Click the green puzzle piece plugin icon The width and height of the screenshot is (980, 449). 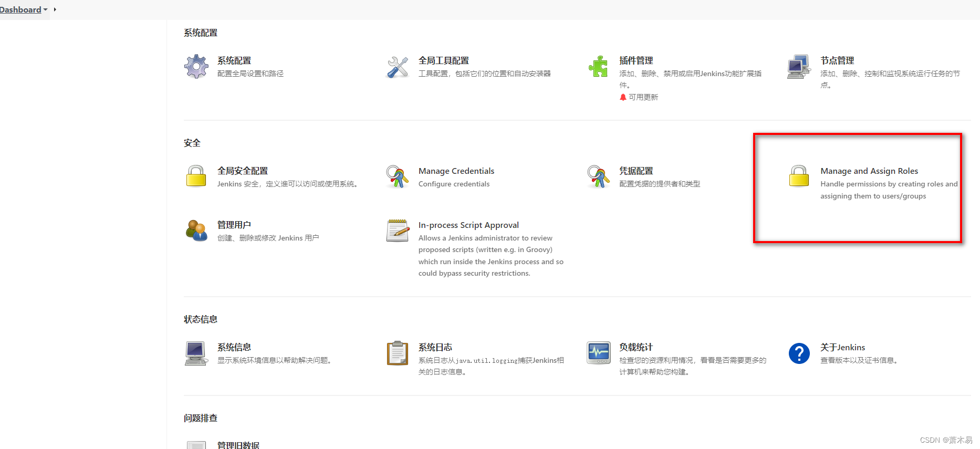tap(598, 67)
